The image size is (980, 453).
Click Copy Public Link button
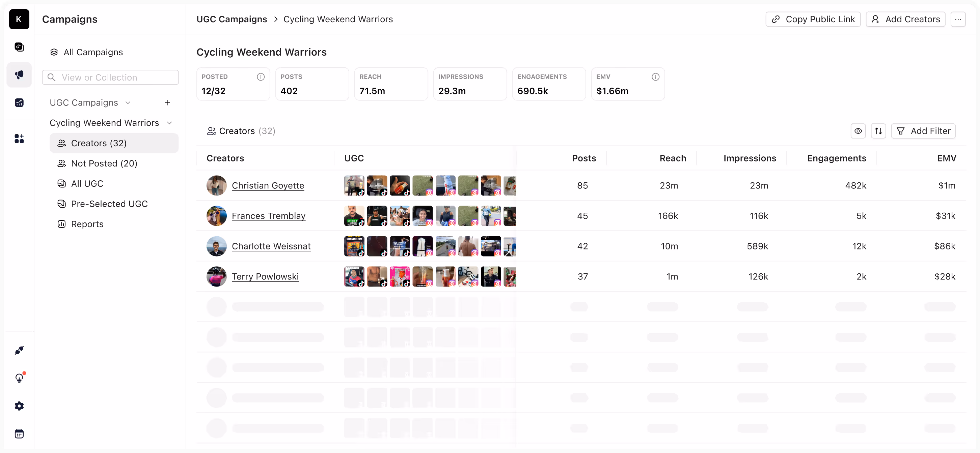coord(813,20)
